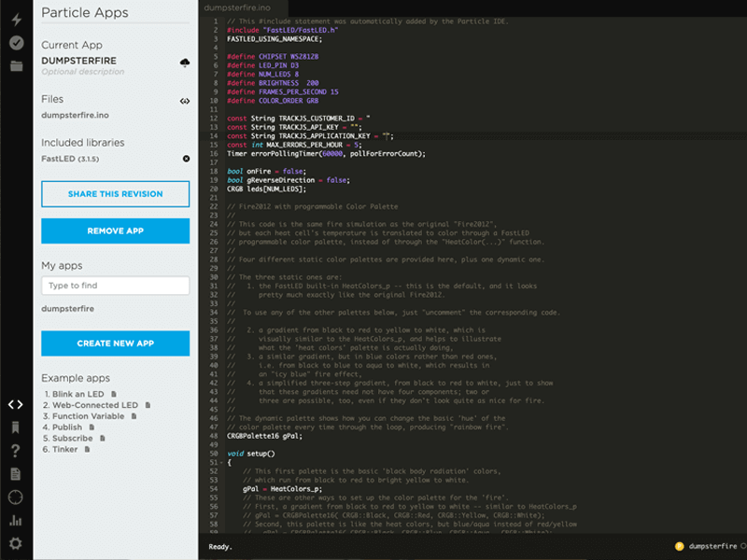Click file icon next to Blink an LED
Image resolution: width=747 pixels, height=560 pixels.
[x=113, y=394]
